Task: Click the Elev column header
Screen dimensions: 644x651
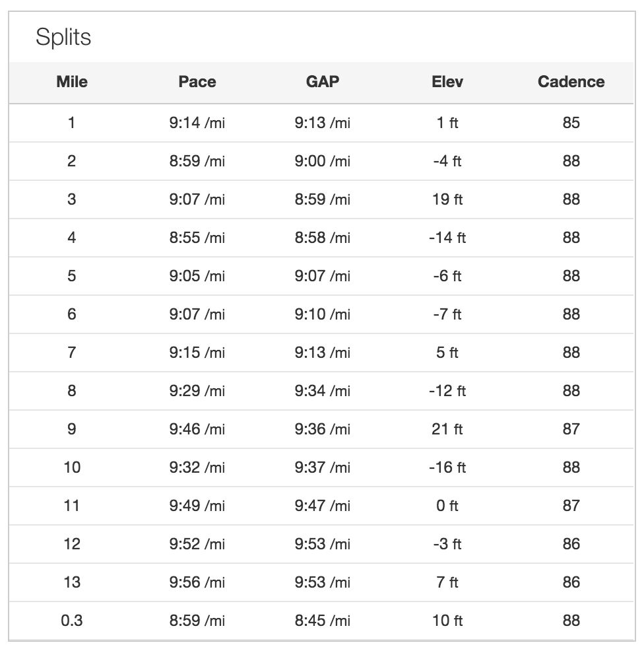Action: point(447,82)
